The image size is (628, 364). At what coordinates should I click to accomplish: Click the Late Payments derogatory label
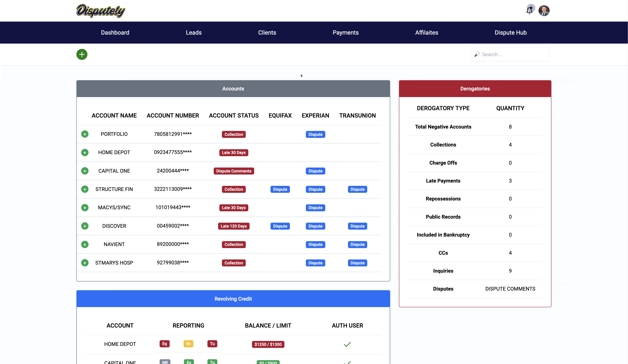(443, 181)
